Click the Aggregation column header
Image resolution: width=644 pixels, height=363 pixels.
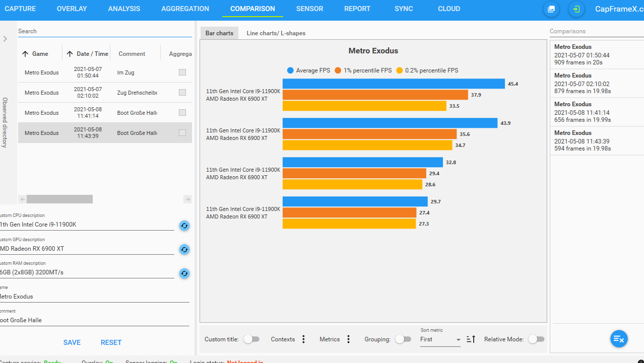(180, 54)
